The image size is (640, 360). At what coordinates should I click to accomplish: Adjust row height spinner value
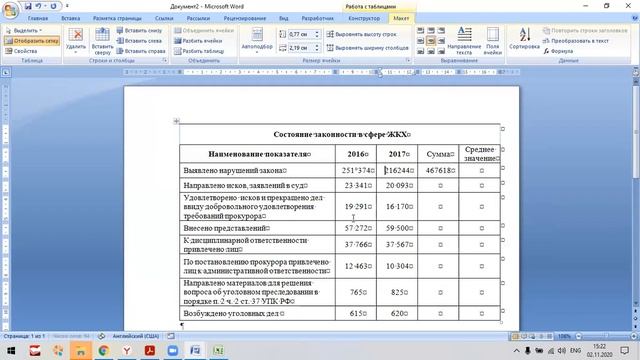tap(304, 34)
